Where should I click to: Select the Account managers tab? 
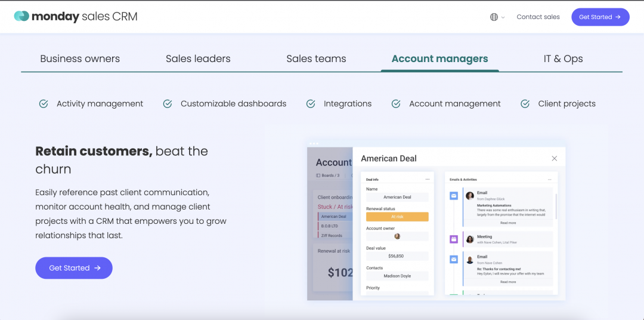(x=440, y=59)
